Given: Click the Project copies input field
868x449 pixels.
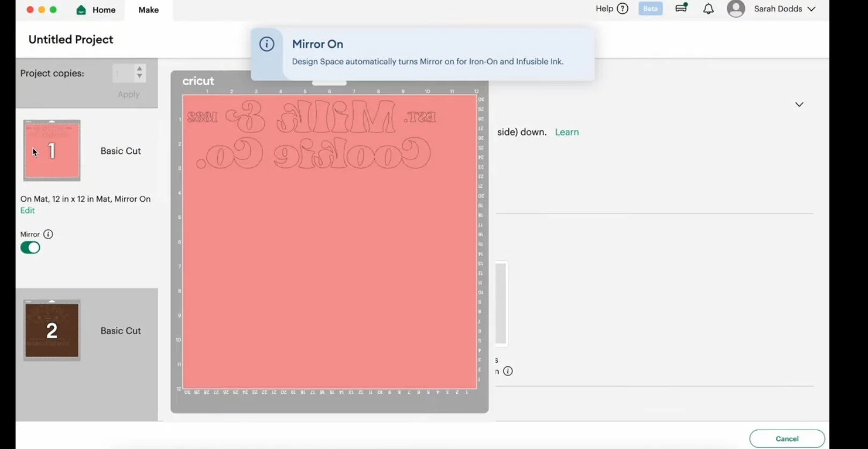Looking at the screenshot, I should coord(122,73).
